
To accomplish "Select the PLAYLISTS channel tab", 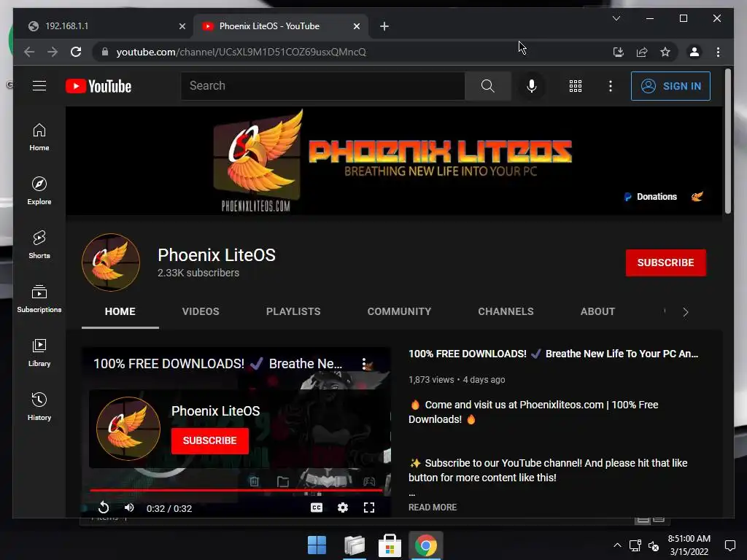I will coord(293,311).
